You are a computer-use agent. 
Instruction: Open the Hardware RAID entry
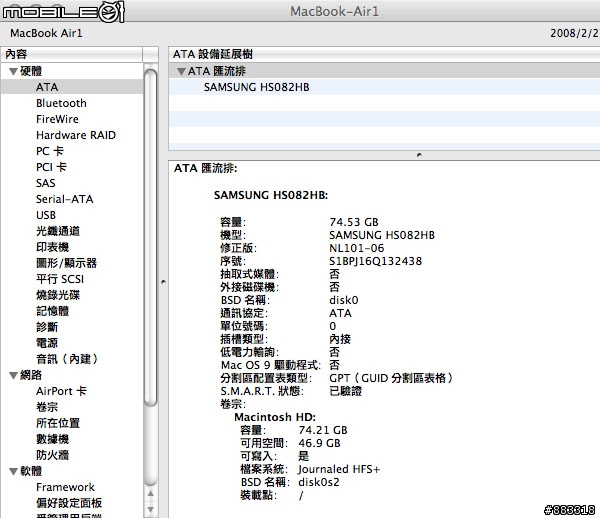point(76,135)
